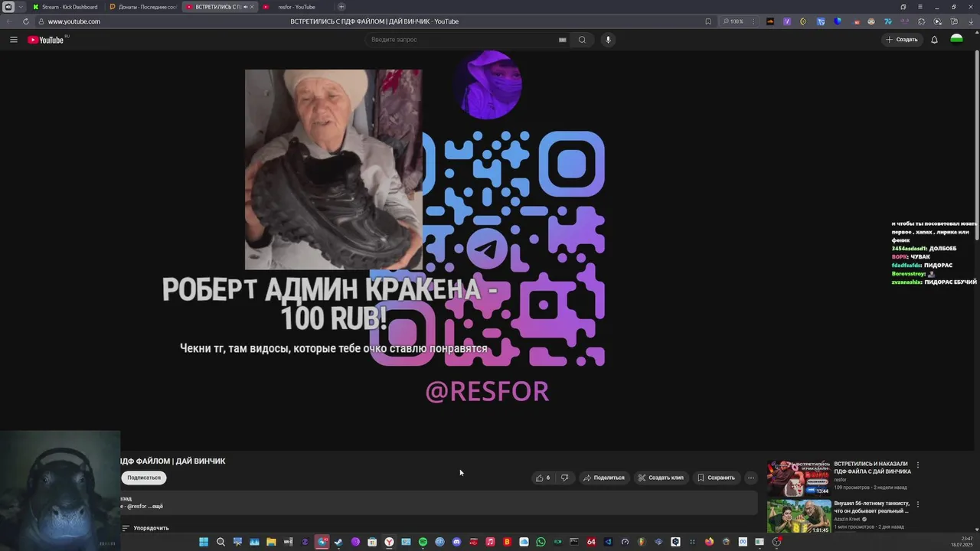Switch to the Донаты tab
The height and width of the screenshot is (551, 980).
click(143, 7)
